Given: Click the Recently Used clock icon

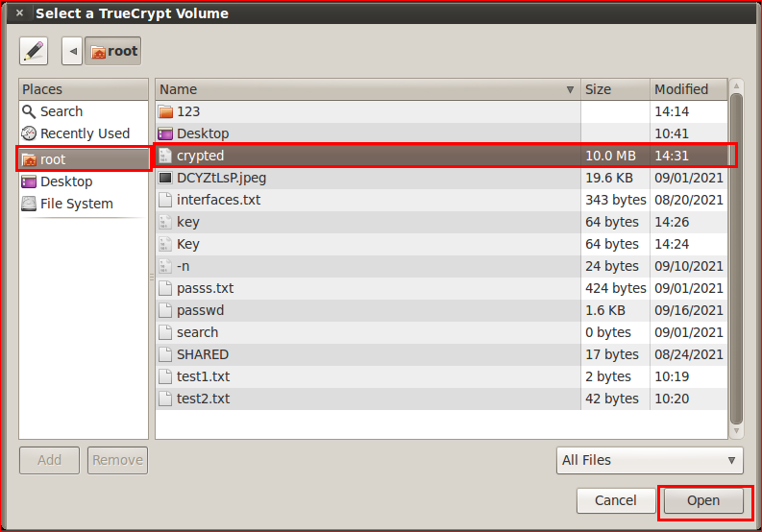Looking at the screenshot, I should (29, 133).
